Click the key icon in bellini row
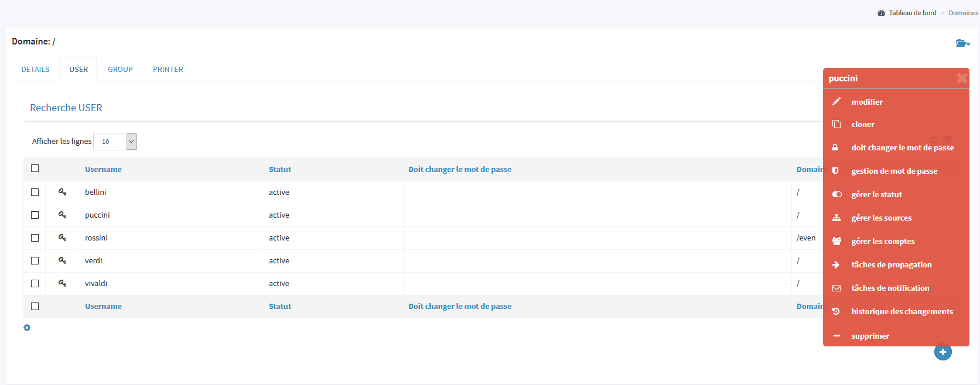The width and height of the screenshot is (980, 385). pyautogui.click(x=62, y=192)
